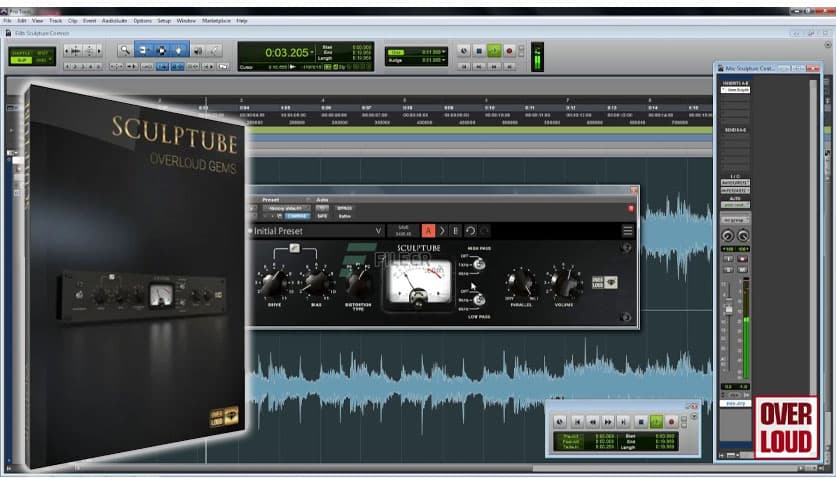Toggle the red target button on the plugin header

[631, 208]
